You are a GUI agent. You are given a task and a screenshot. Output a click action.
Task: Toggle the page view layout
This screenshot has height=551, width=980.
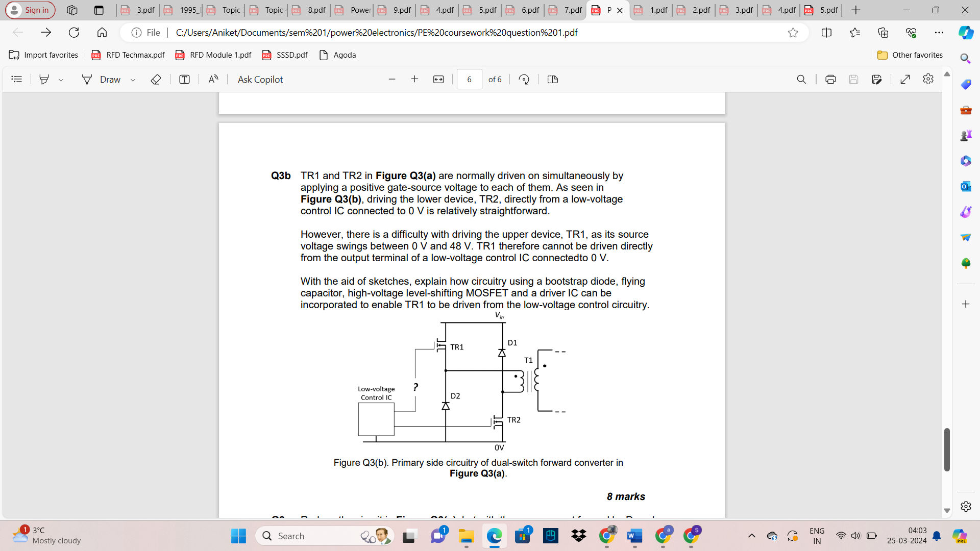552,79
